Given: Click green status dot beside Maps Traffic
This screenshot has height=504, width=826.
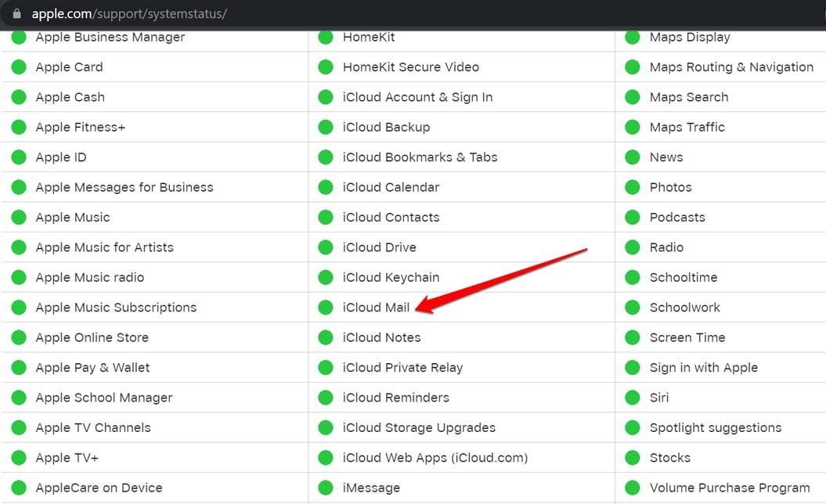Looking at the screenshot, I should (632, 127).
